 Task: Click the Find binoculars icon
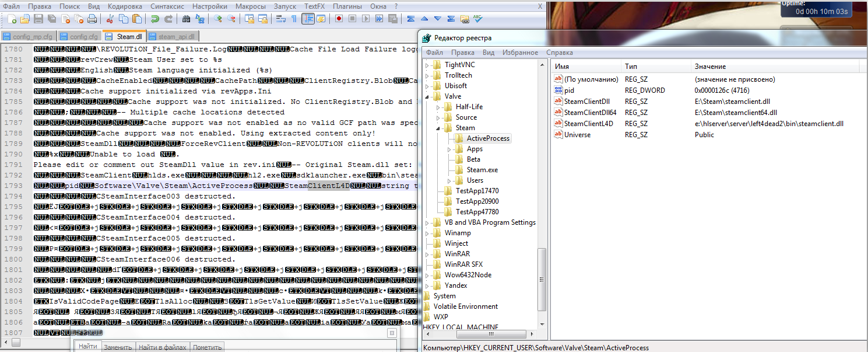pyautogui.click(x=186, y=19)
